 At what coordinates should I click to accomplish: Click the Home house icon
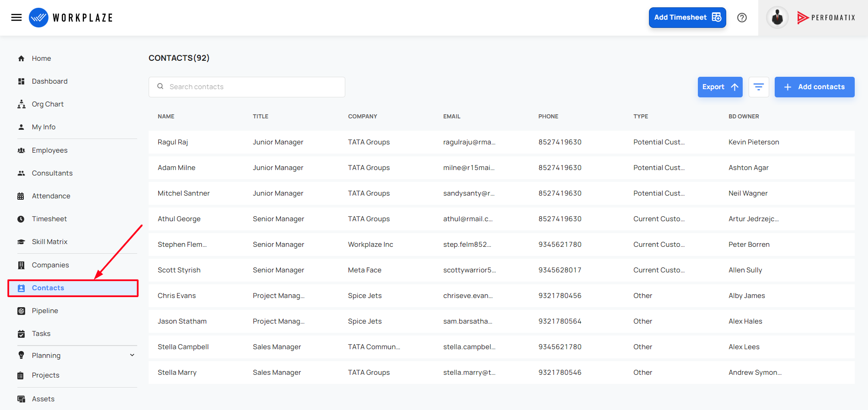click(x=21, y=59)
